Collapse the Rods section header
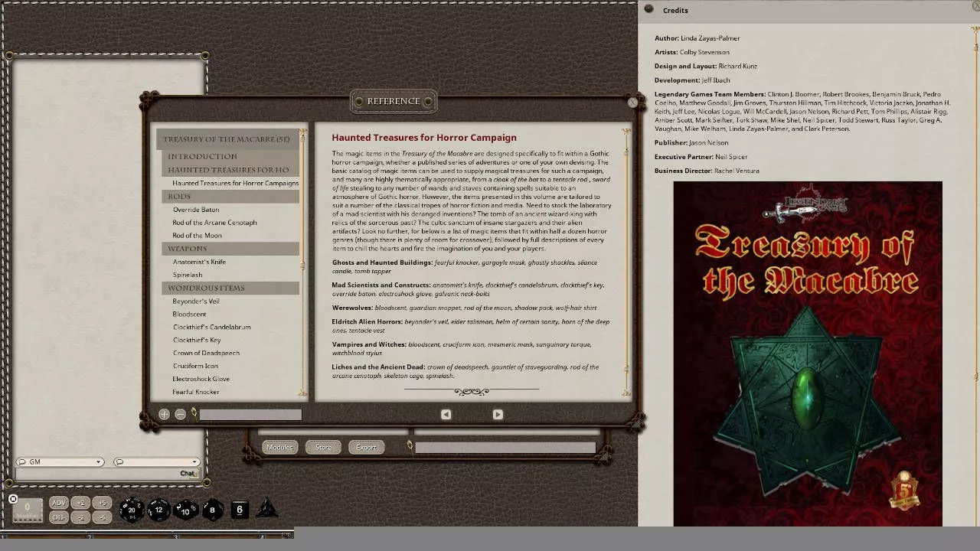This screenshot has height=551, width=980. pos(230,197)
